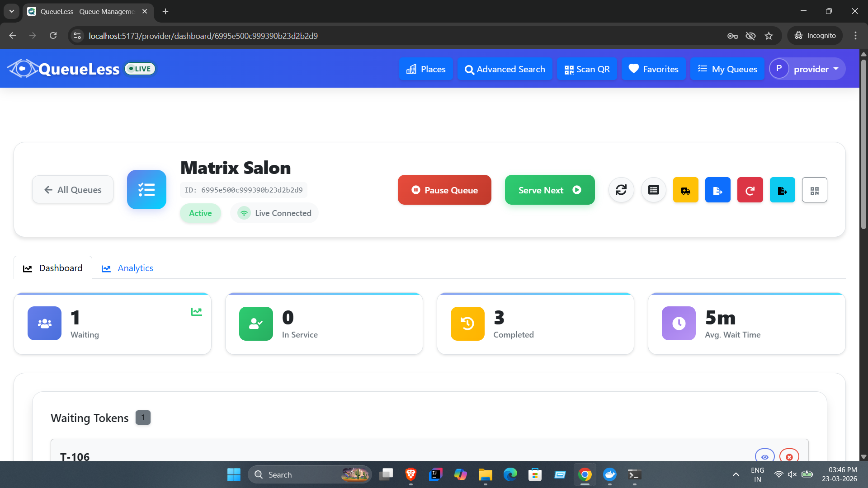
Task: Switch to the Analytics tab
Action: point(127,268)
